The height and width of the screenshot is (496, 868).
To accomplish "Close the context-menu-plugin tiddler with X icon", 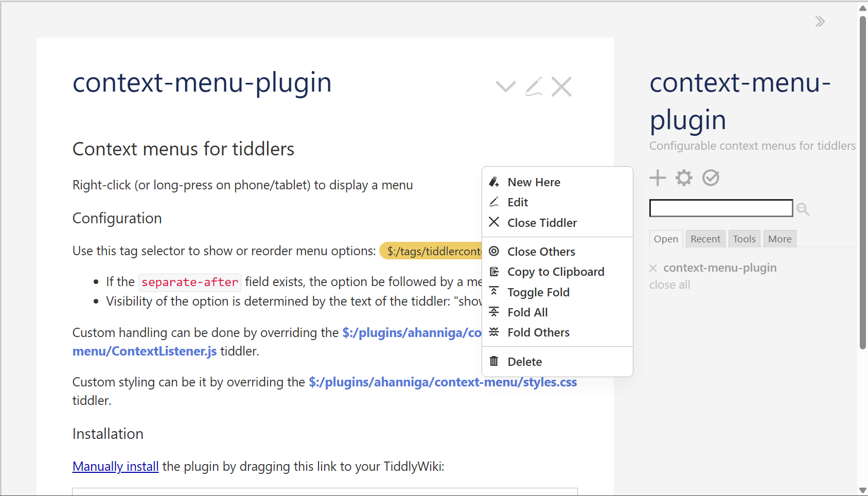I will coord(561,86).
